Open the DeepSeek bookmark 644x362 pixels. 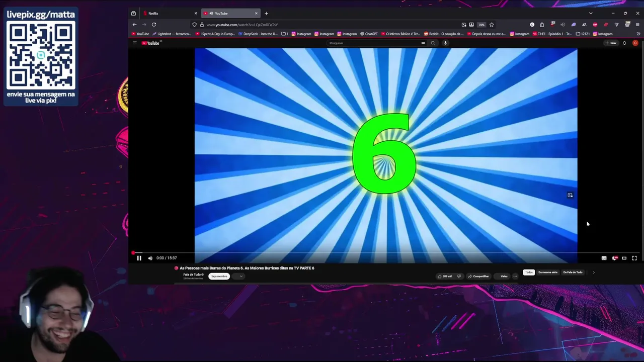tap(258, 34)
